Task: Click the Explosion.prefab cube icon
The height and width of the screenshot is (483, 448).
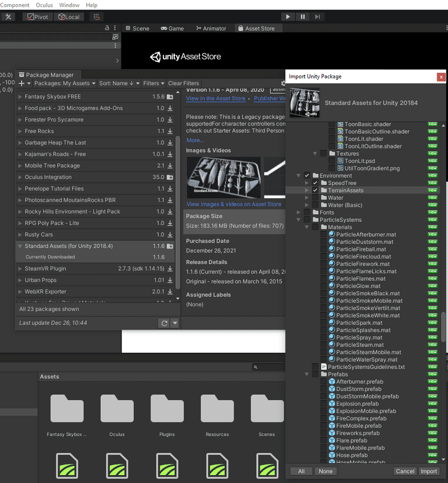Action: tap(332, 403)
